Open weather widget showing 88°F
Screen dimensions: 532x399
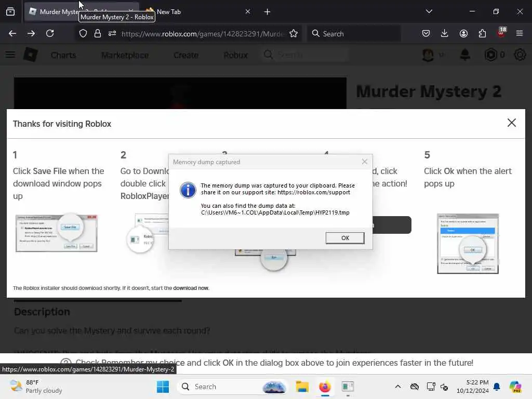coord(36,387)
